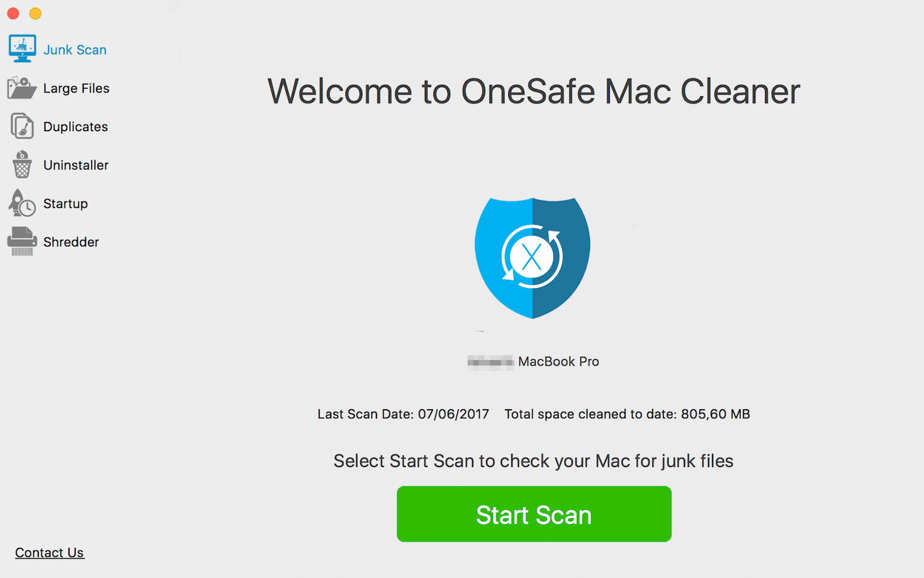Select the Large Files sidebar entry
Viewport: 924px width, 578px height.
[76, 88]
